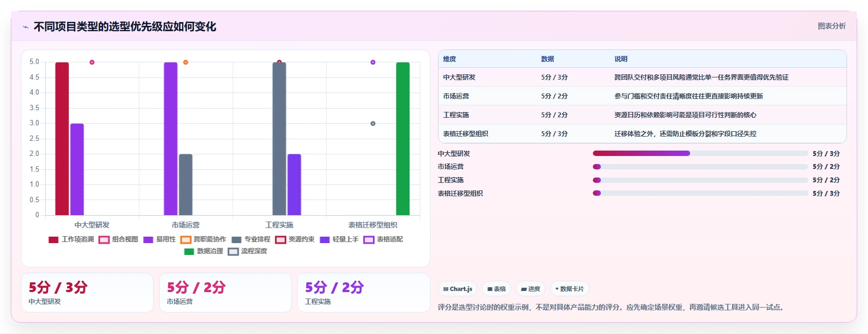Click the crimson bar for 中大型研发
This screenshot has width=868, height=334.
pos(62,139)
